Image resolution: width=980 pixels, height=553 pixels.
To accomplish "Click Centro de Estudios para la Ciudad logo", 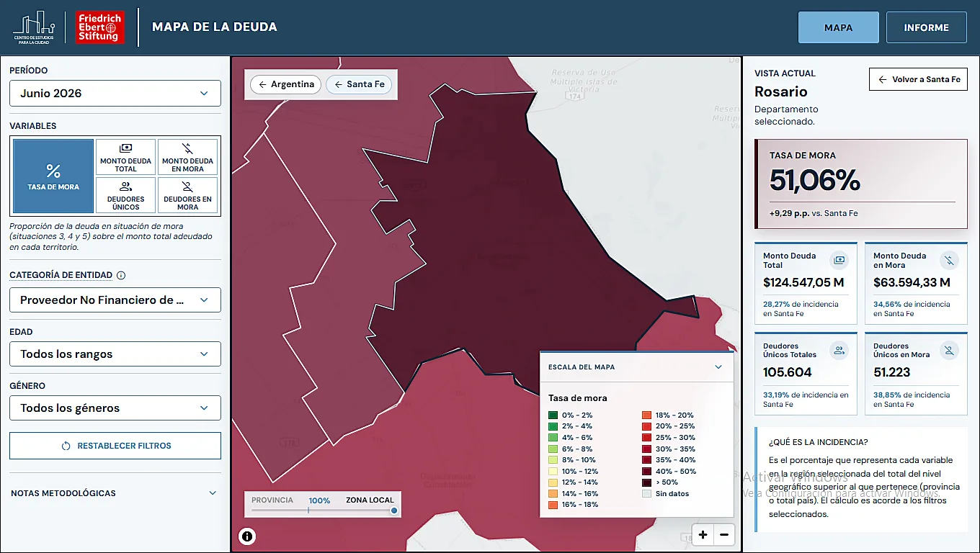I will [35, 27].
